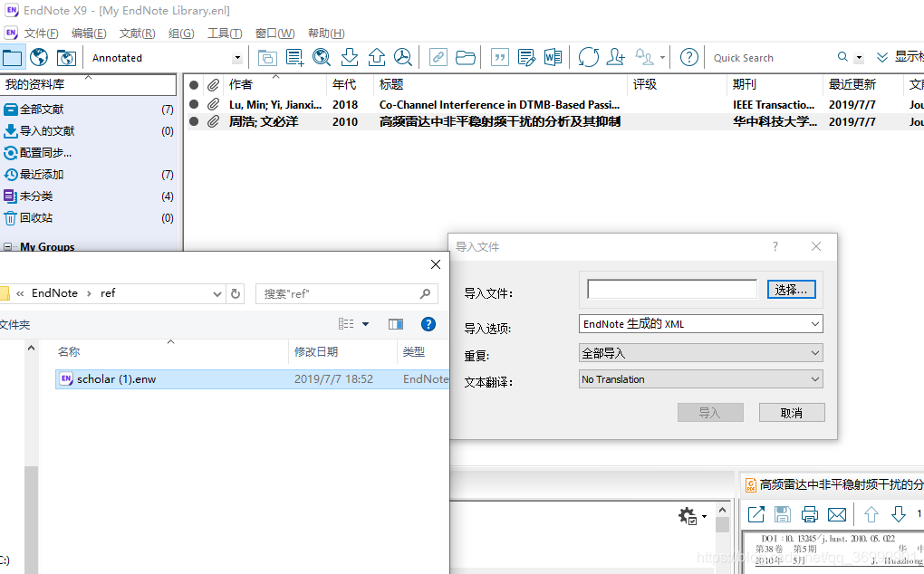
Task: Open 组(G) menu
Action: (181, 33)
